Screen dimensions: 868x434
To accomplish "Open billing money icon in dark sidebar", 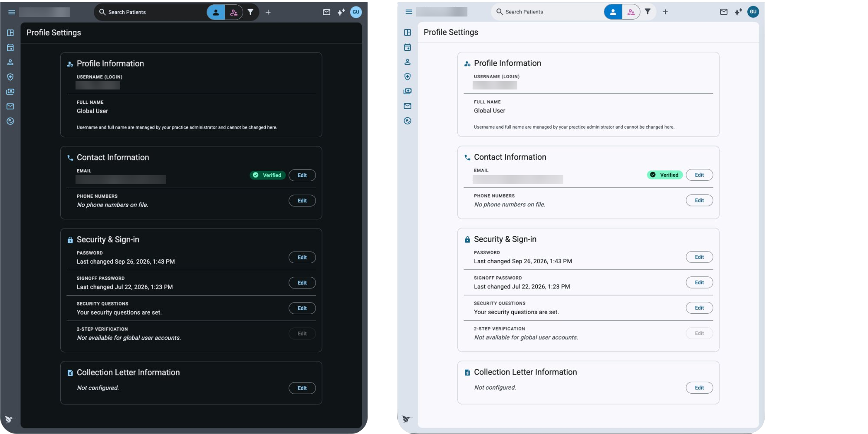I will tap(10, 92).
